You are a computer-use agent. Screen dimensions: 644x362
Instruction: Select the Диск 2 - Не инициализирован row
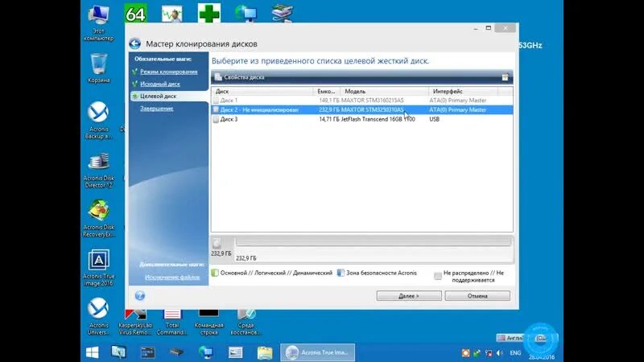point(362,110)
